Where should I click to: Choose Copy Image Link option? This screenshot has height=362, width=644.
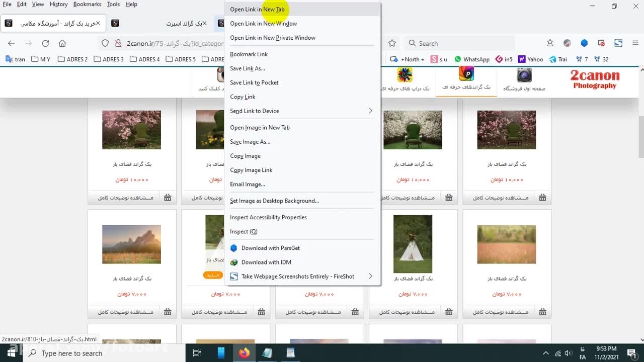coord(251,170)
